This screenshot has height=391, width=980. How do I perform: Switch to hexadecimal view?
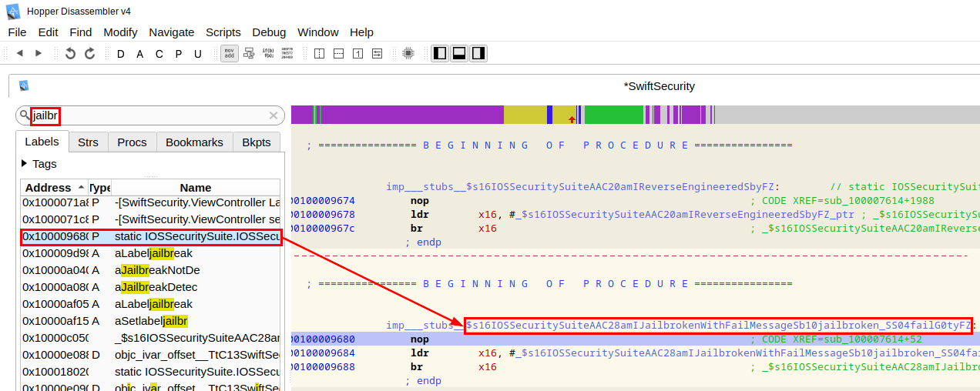287,53
